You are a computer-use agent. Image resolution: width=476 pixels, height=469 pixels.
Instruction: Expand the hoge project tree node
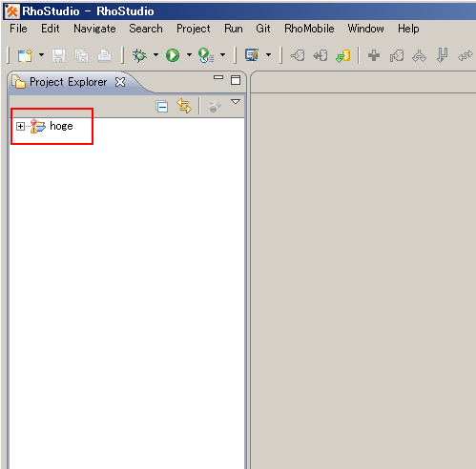[20, 127]
